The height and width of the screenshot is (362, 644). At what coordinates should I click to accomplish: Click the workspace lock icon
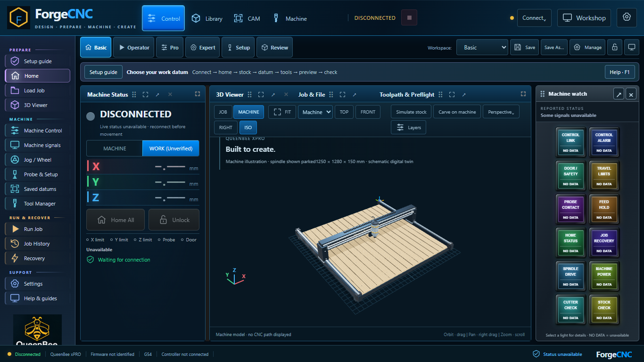pyautogui.click(x=614, y=47)
